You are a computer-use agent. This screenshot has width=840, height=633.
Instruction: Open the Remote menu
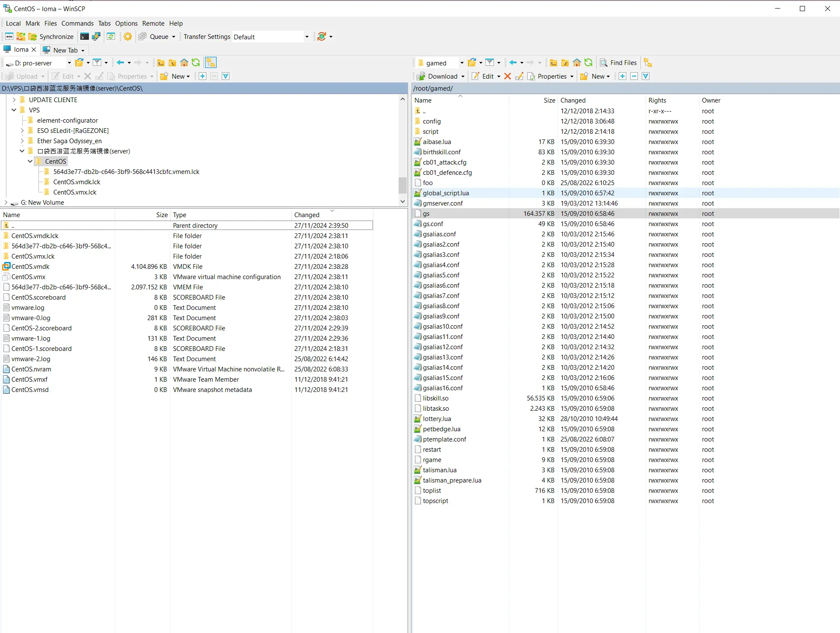[x=153, y=24]
